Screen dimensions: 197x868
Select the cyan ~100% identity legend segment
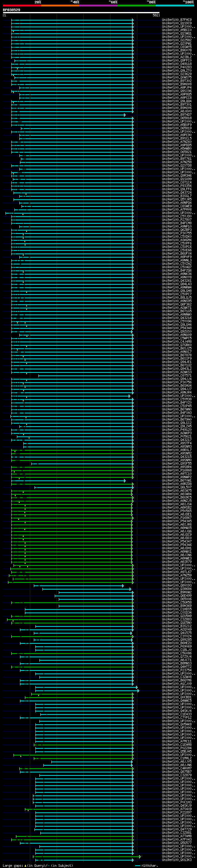pos(175,6)
